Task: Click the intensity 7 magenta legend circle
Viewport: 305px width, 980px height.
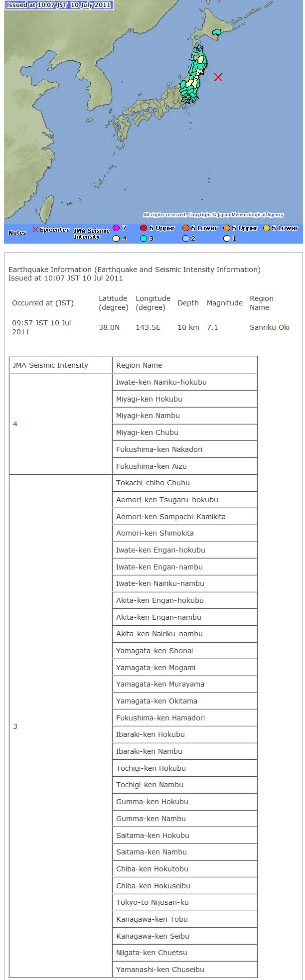Action: click(x=116, y=228)
